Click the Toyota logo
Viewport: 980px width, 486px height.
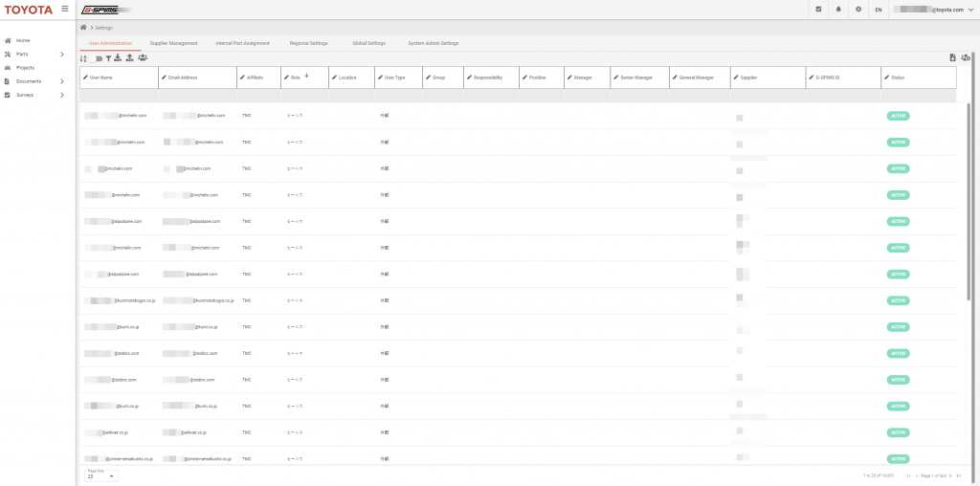click(29, 10)
